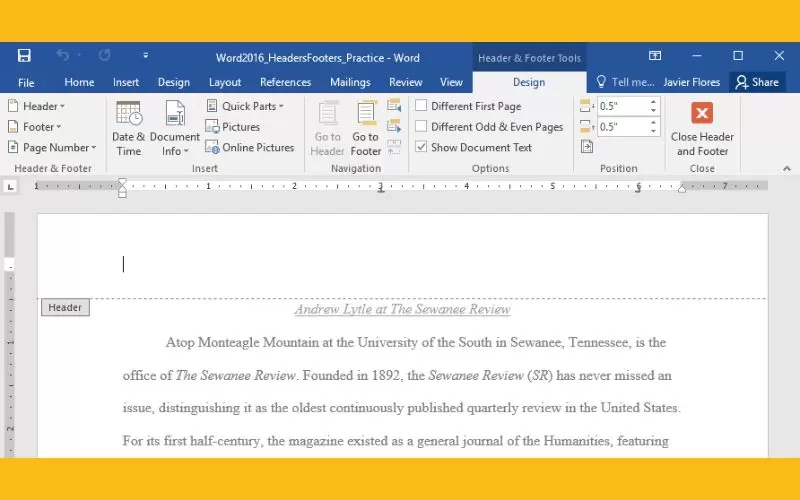Click the Redo arrow icon
This screenshot has width=800, height=500.
[x=104, y=55]
